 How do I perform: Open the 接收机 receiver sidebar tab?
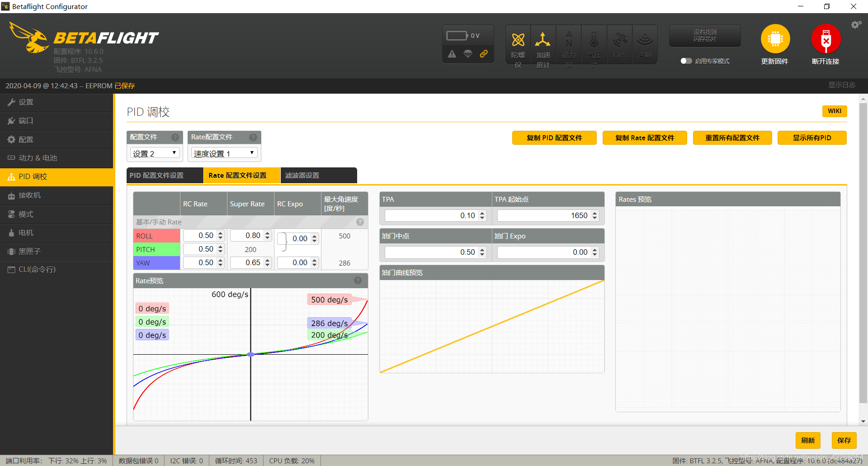(57, 195)
